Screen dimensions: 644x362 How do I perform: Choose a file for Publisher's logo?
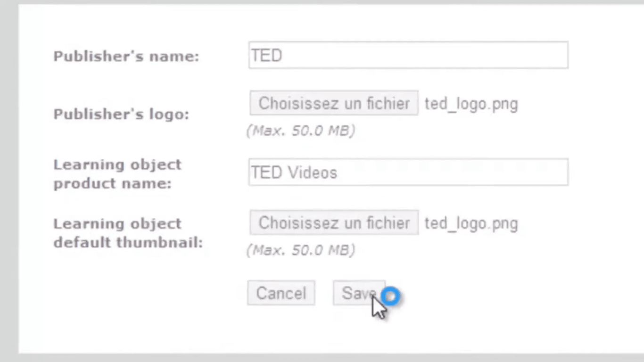coord(334,103)
